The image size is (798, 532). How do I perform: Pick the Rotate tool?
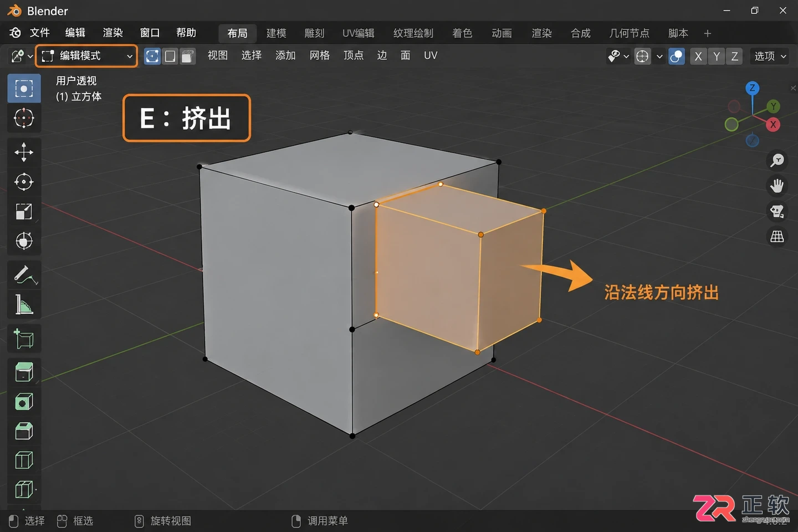click(x=24, y=182)
